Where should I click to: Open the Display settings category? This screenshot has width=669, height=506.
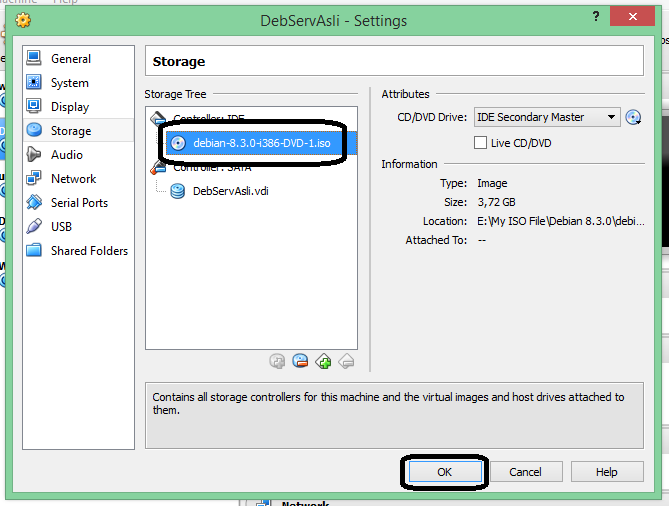click(79, 106)
